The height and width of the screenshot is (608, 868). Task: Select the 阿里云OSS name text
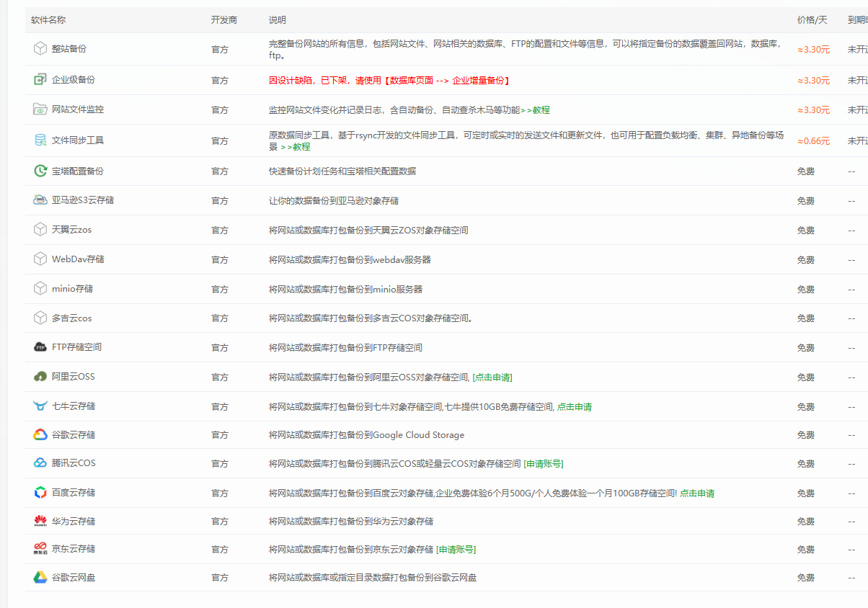[74, 377]
